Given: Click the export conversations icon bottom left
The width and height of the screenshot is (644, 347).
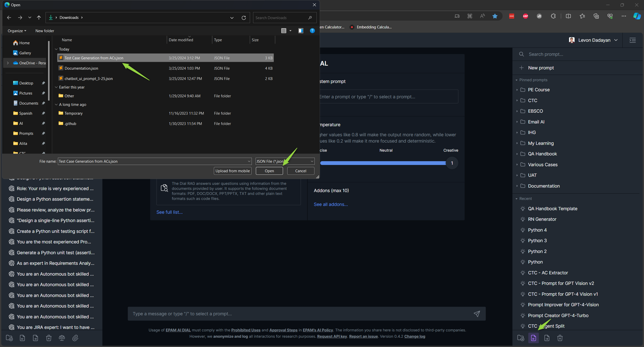Looking at the screenshot, I should click(35, 338).
